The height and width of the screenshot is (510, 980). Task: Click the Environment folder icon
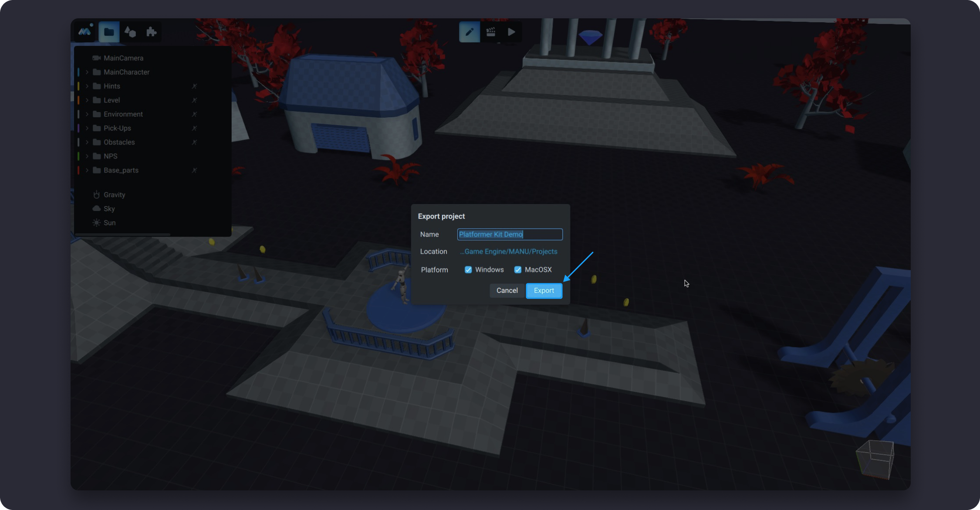coord(97,114)
